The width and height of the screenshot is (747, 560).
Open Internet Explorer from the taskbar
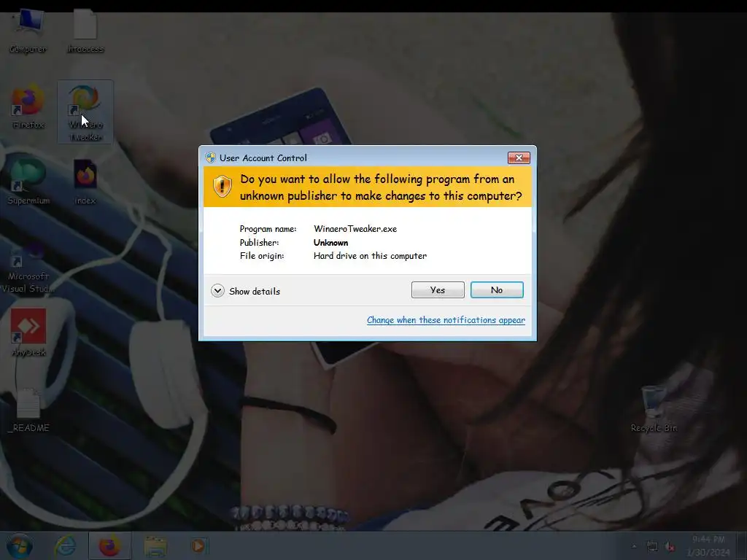tap(65, 545)
